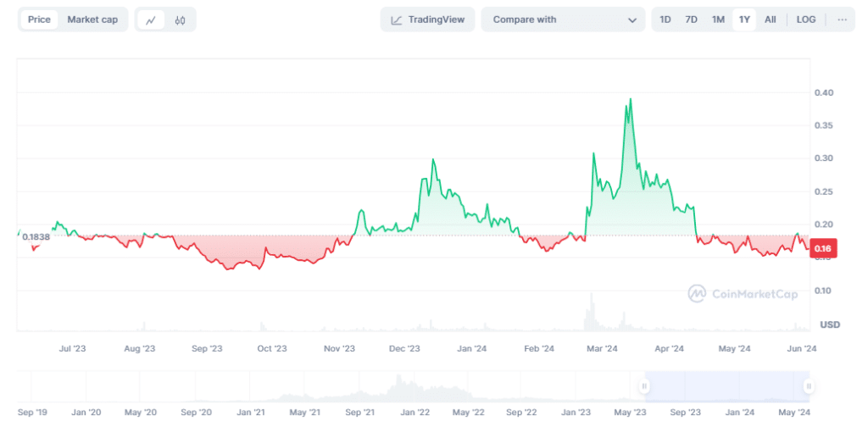Click the right range slider handle
The height and width of the screenshot is (432, 868).
(809, 386)
